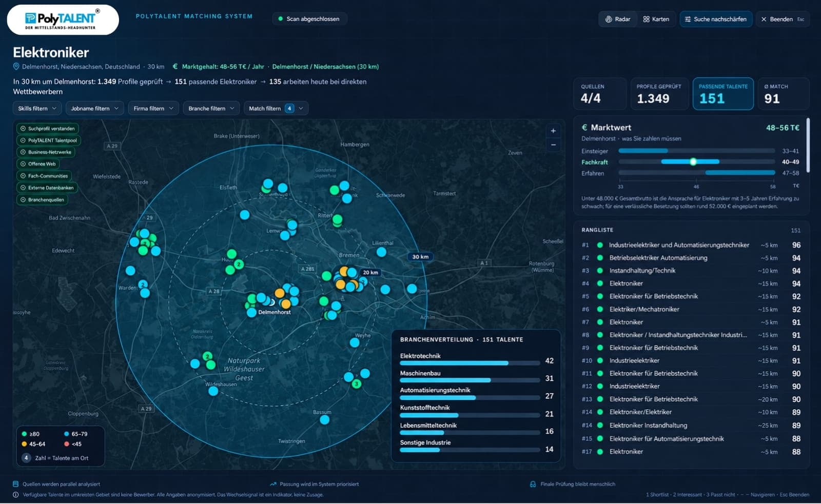The width and height of the screenshot is (821, 504).
Task: Click the green cluster marker numbered 3
Action: point(357,384)
